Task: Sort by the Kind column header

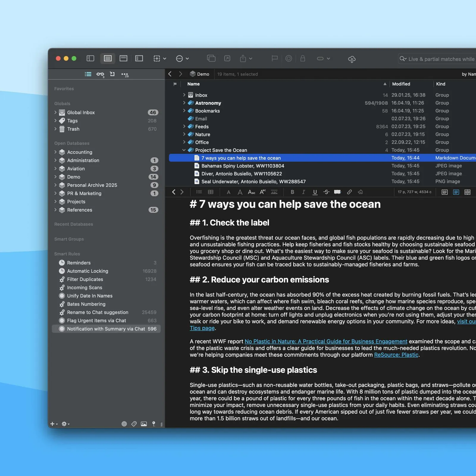Action: [441, 84]
